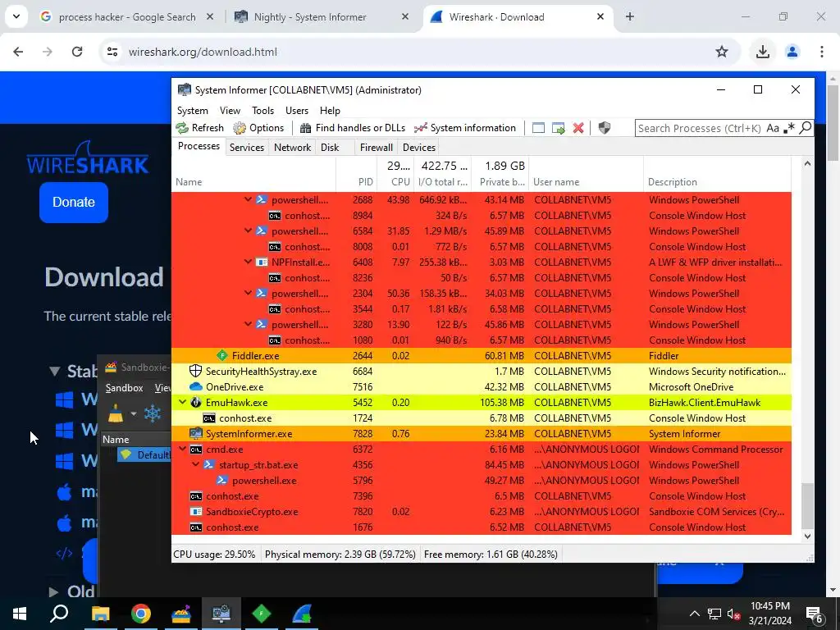Select the NPFInstall process icon
The image size is (840, 630).
(262, 262)
